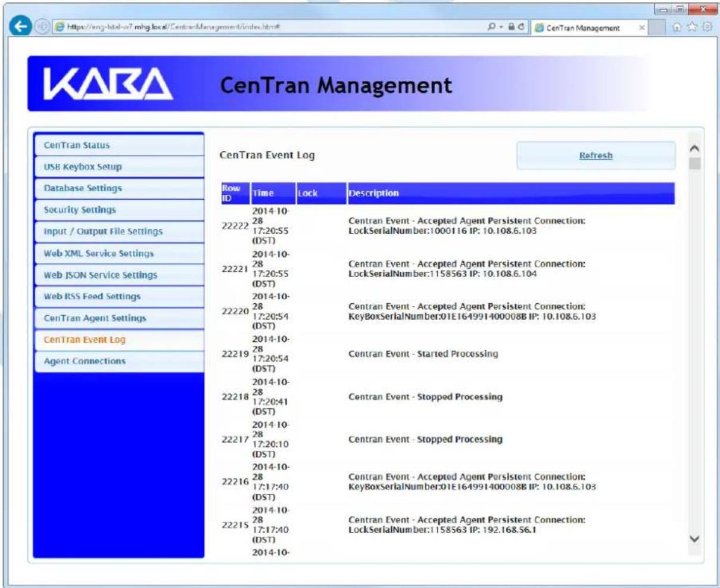Open CenTran Agent Settings
Screen dimensions: 720x588
click(x=119, y=318)
